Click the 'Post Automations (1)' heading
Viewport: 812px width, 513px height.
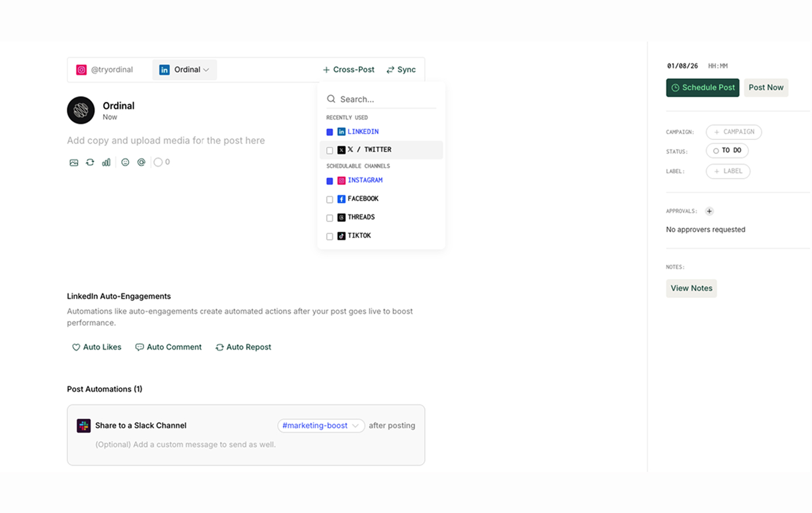click(104, 389)
